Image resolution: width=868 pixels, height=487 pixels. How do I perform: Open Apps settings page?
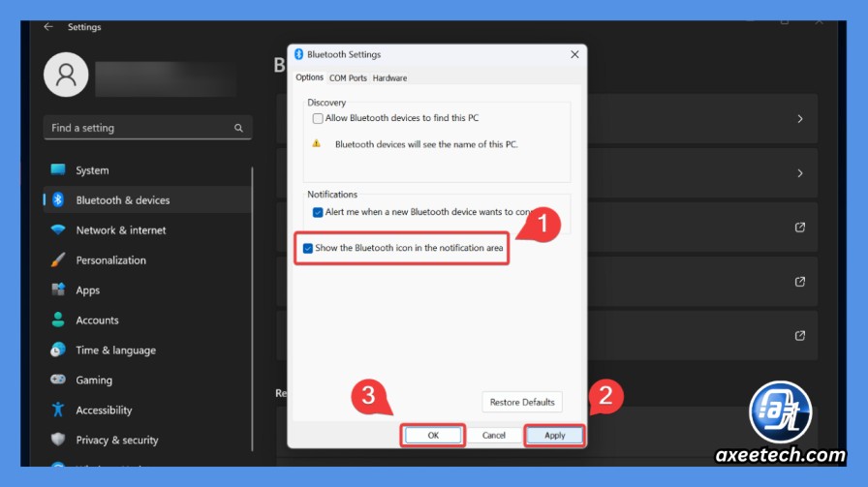(147, 289)
